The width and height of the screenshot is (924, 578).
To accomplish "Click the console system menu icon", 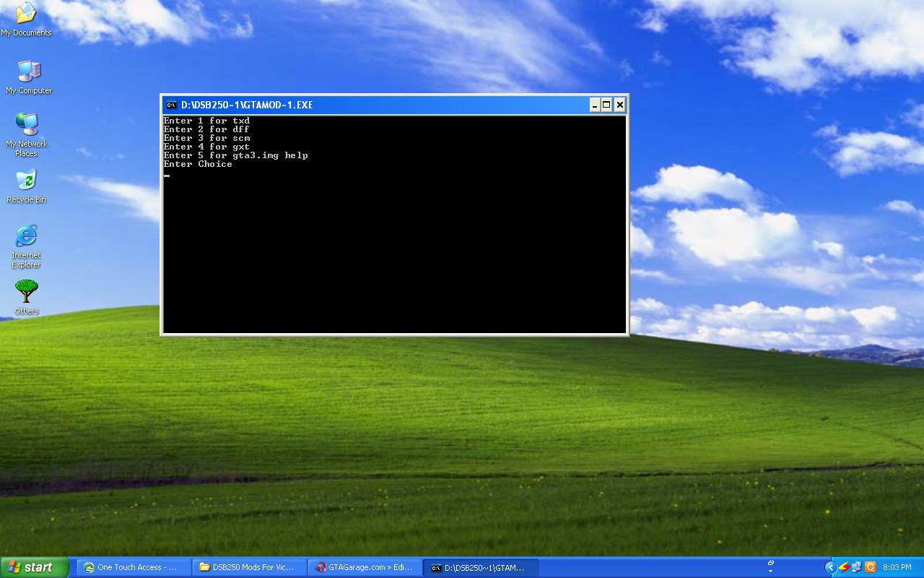I will [171, 105].
